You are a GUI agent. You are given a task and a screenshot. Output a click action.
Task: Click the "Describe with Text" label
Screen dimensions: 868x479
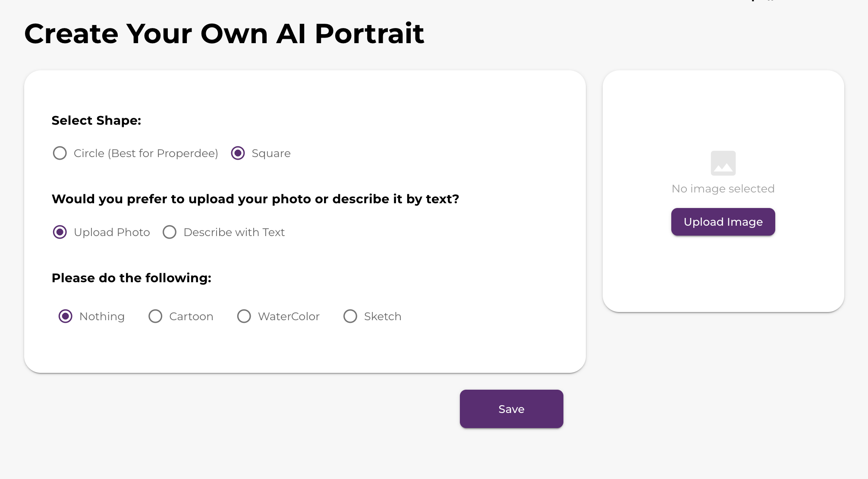coord(234,232)
